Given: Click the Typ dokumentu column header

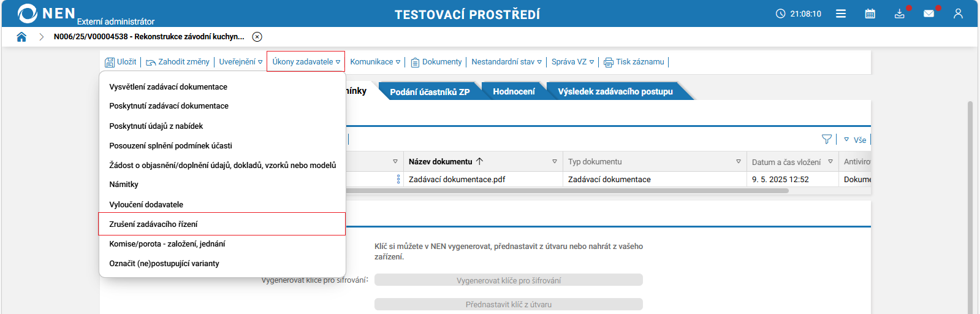Looking at the screenshot, I should [594, 162].
